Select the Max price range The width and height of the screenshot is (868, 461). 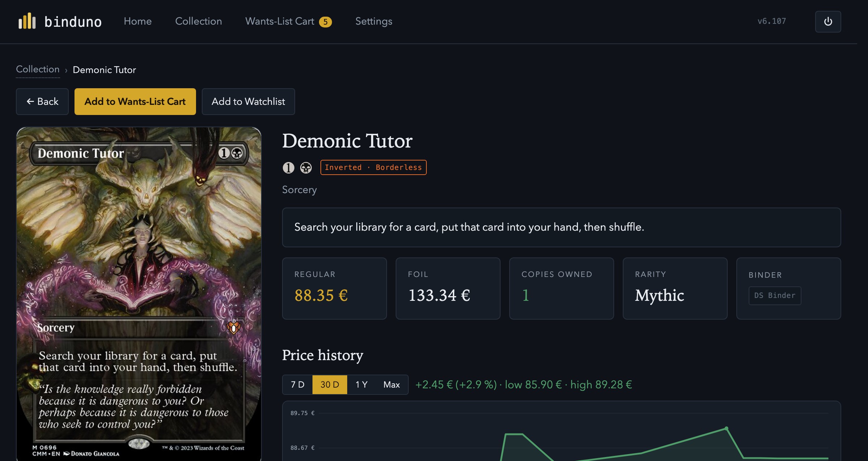pyautogui.click(x=391, y=384)
